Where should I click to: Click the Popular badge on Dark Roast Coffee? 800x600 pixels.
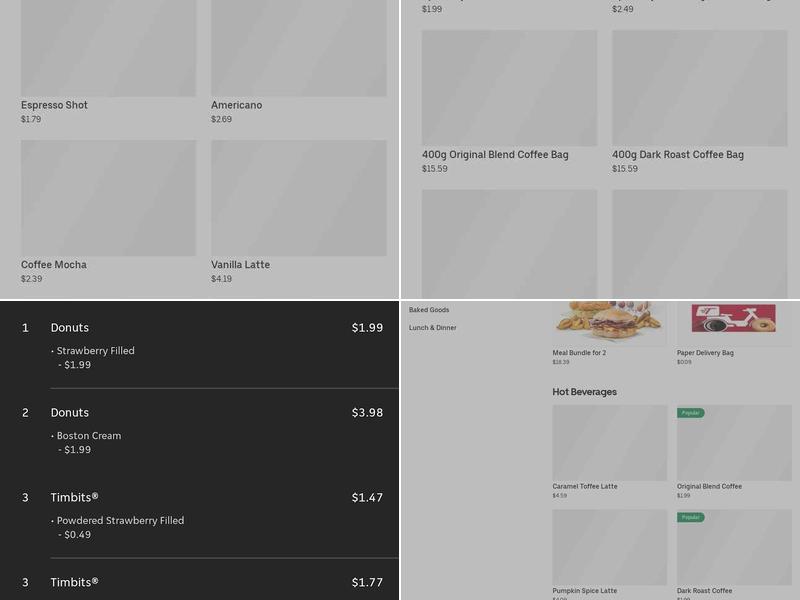tap(691, 517)
